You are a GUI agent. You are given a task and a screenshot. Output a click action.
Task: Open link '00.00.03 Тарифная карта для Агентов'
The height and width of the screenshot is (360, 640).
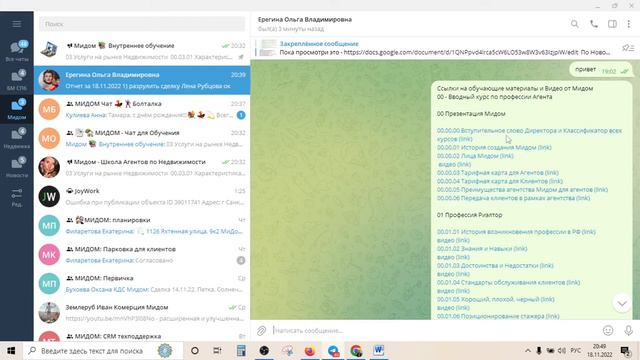[x=498, y=173]
